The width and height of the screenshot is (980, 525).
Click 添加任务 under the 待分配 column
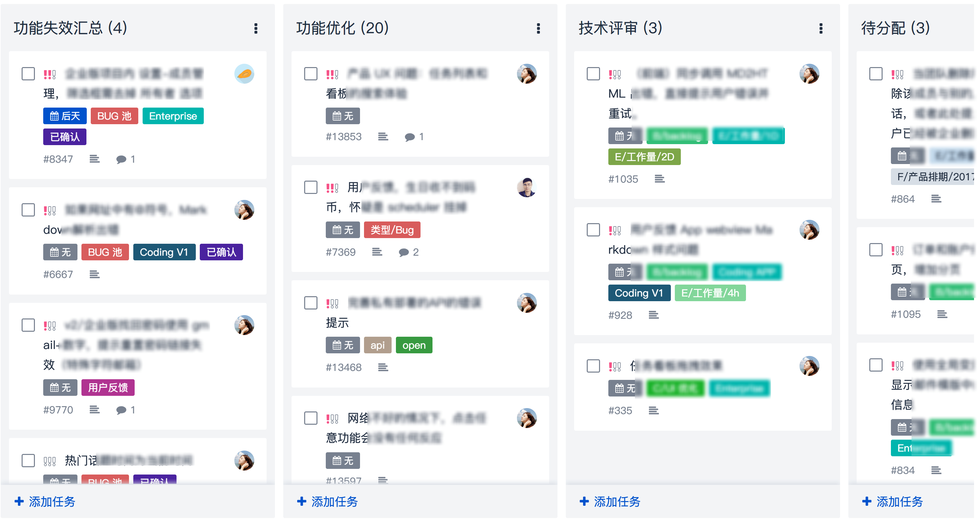(x=892, y=502)
